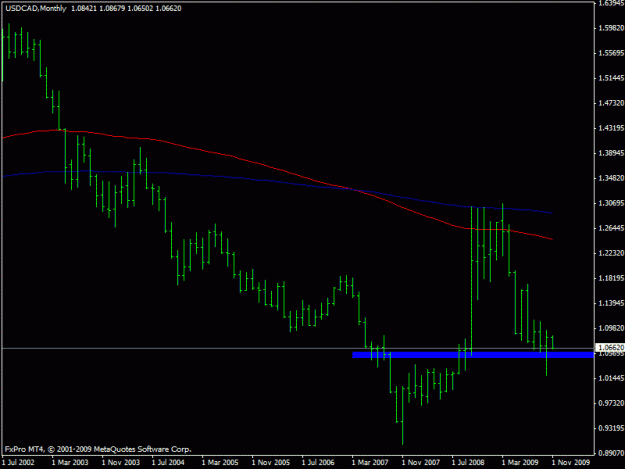Click price axis label 1.51445
The width and height of the screenshot is (625, 469).
point(611,78)
